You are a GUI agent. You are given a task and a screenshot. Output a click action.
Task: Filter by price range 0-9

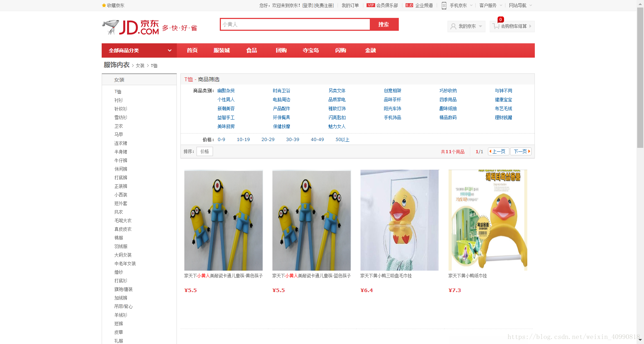(x=221, y=140)
